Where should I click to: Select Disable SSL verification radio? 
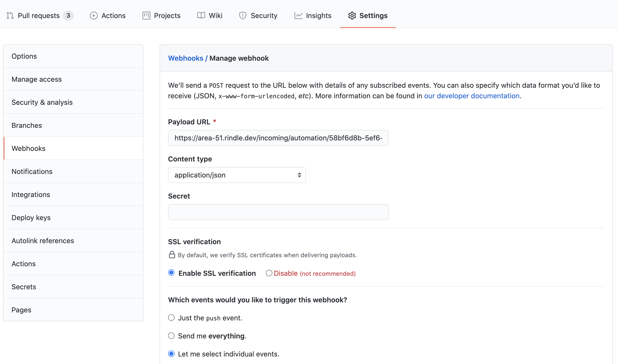point(269,273)
